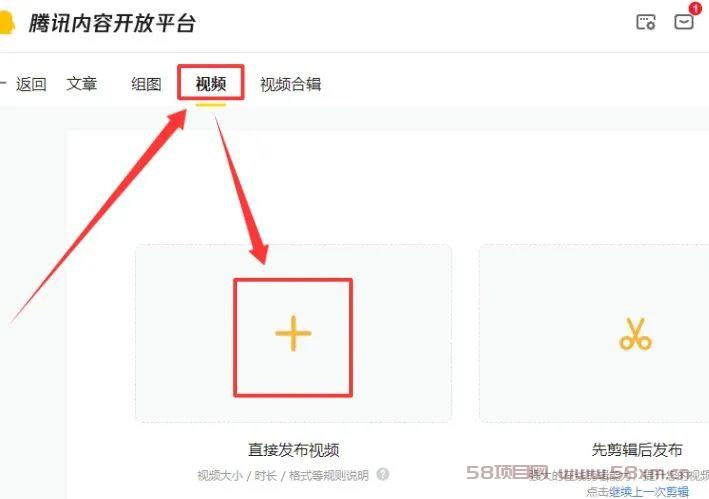709x499 pixels.
Task: Click the yellow penguin logo
Action: (x=7, y=23)
